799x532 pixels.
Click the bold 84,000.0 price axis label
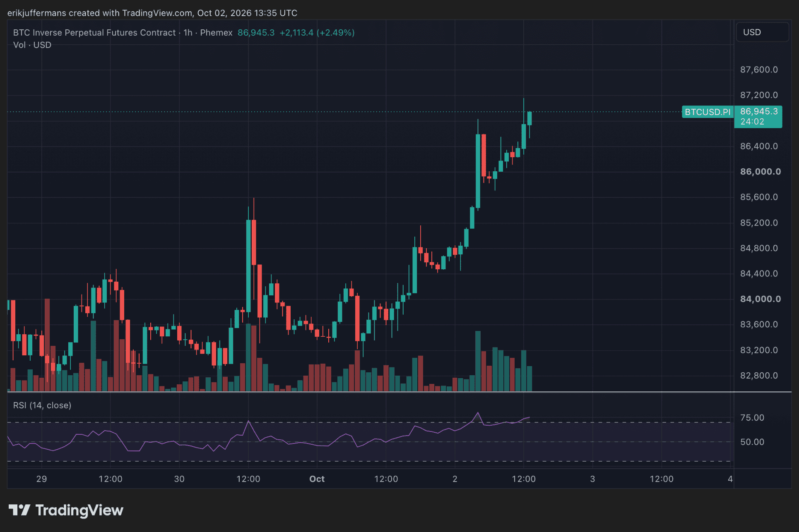pyautogui.click(x=760, y=299)
